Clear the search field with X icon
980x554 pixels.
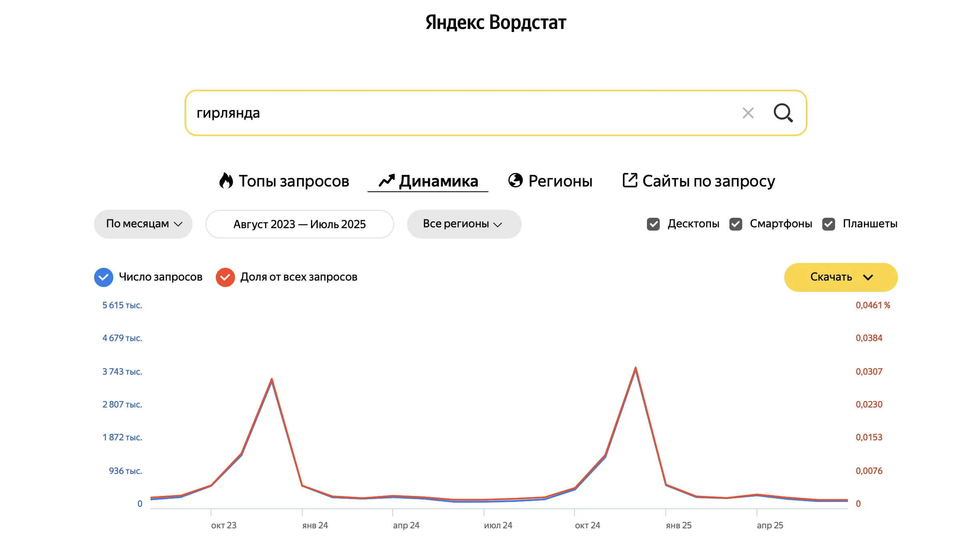click(x=748, y=113)
